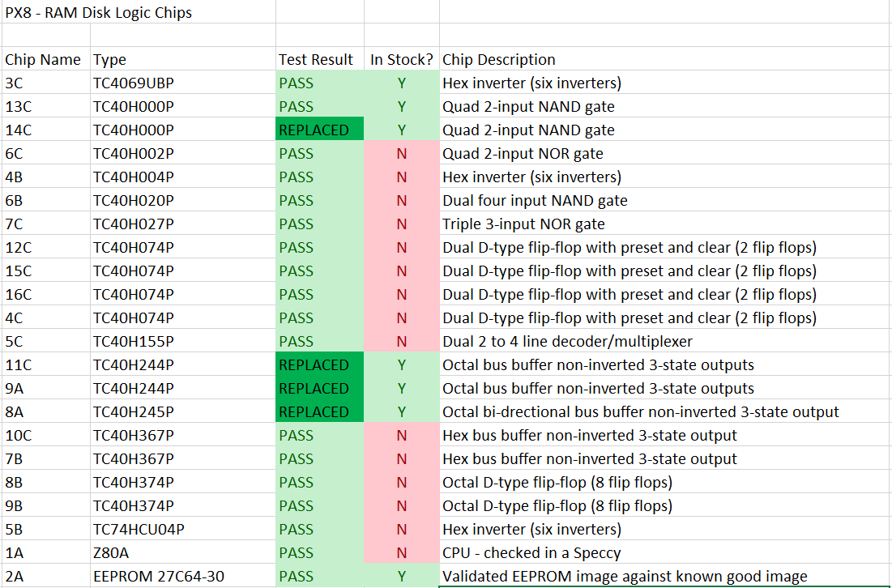The image size is (892, 588).
Task: Click the Dual 2 to 4 line decoder/multiplexer cell
Action: pos(666,341)
